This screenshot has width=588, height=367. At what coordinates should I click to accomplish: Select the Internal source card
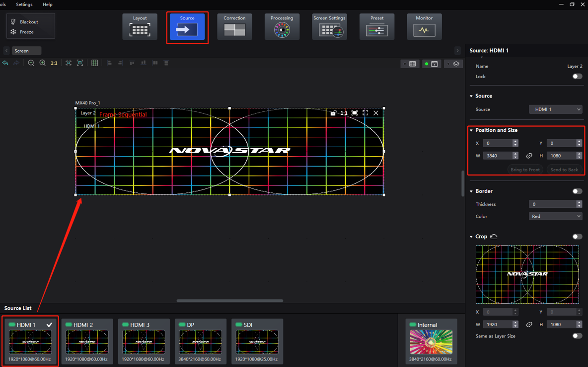click(x=431, y=341)
